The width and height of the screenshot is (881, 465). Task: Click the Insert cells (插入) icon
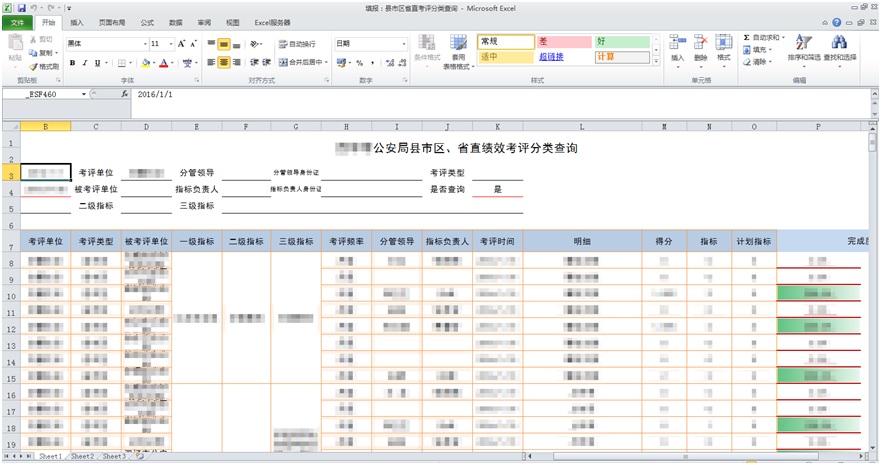678,47
